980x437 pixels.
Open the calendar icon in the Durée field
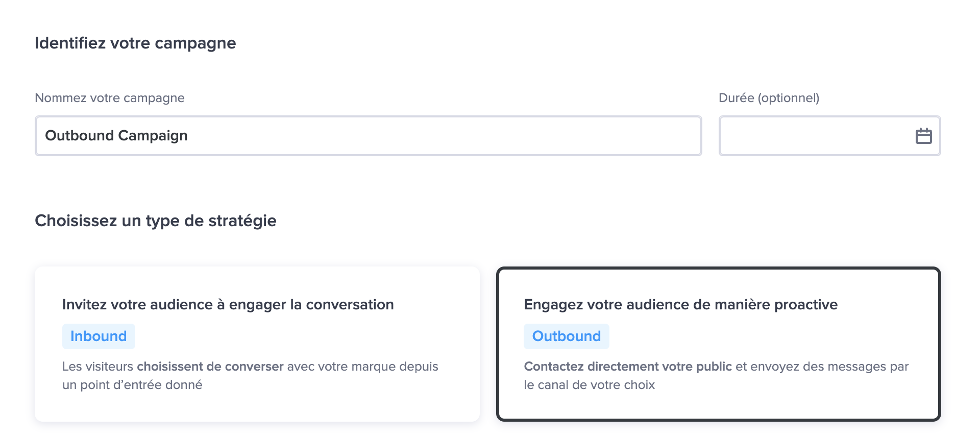(x=923, y=136)
